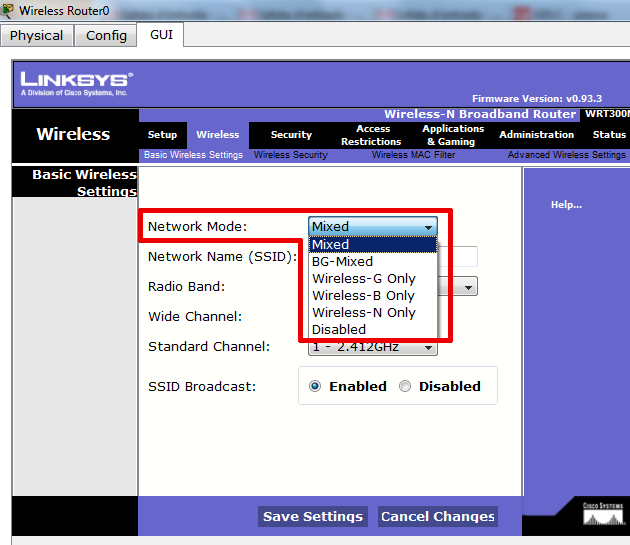
Task: Collapse the Network Mode dropdown
Action: [x=429, y=227]
